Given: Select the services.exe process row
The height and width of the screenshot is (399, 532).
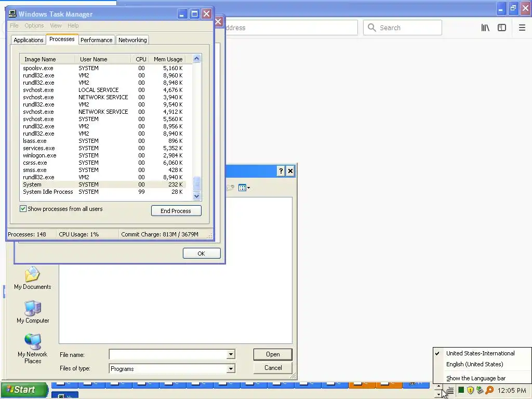Looking at the screenshot, I should (103, 148).
